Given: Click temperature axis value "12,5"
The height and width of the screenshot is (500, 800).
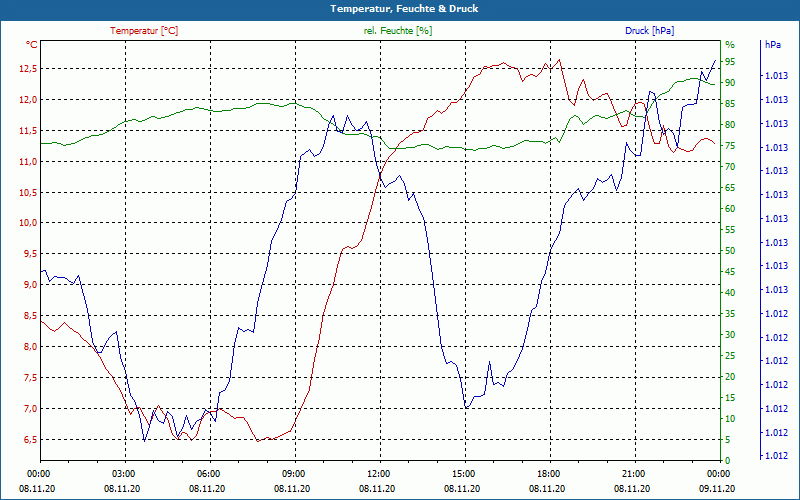Looking at the screenshot, I should (29, 68).
